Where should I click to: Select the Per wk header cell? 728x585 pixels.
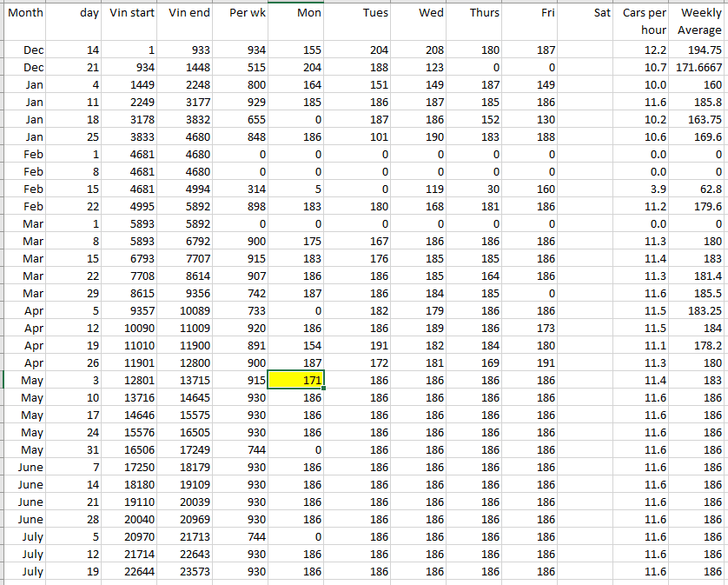point(242,14)
